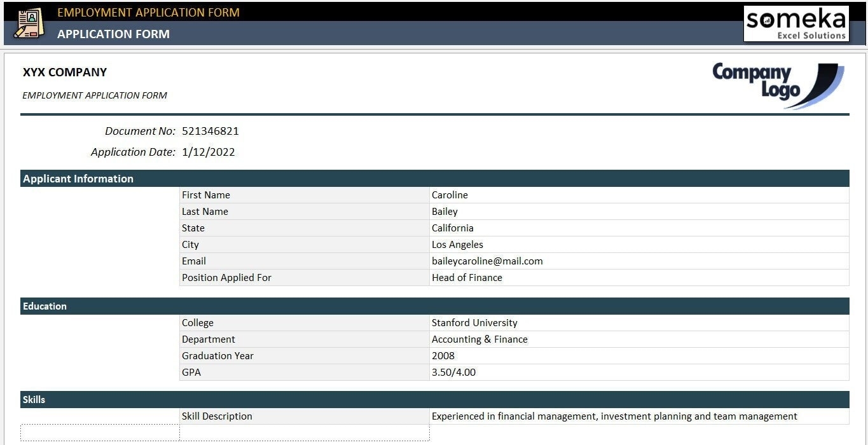
Task: Select the Stanford University entry
Action: tap(474, 322)
